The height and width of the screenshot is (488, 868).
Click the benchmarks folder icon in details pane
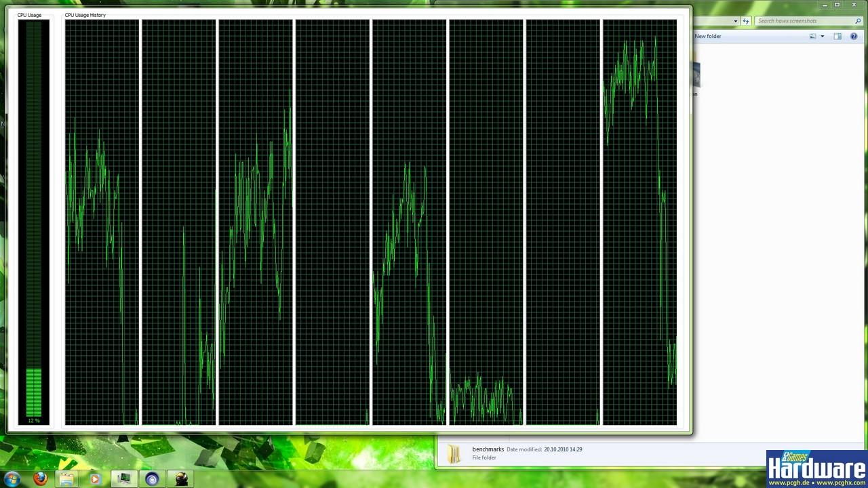click(455, 453)
